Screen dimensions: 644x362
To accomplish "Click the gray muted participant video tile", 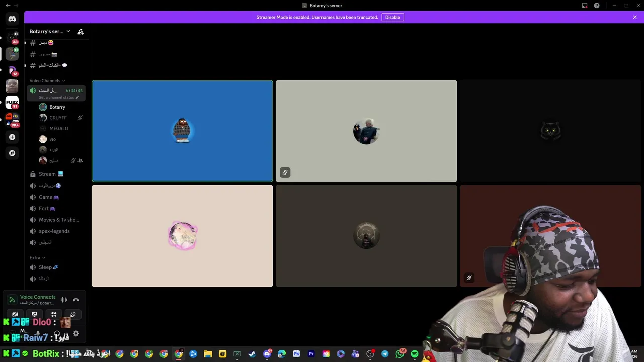I will [x=366, y=131].
